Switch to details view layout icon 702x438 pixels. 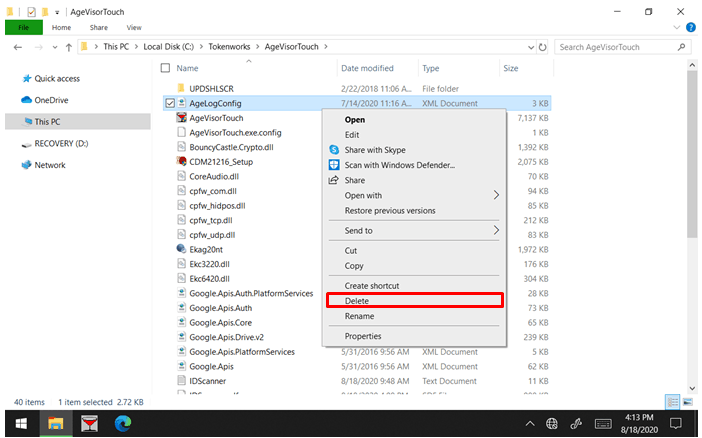[x=672, y=402]
